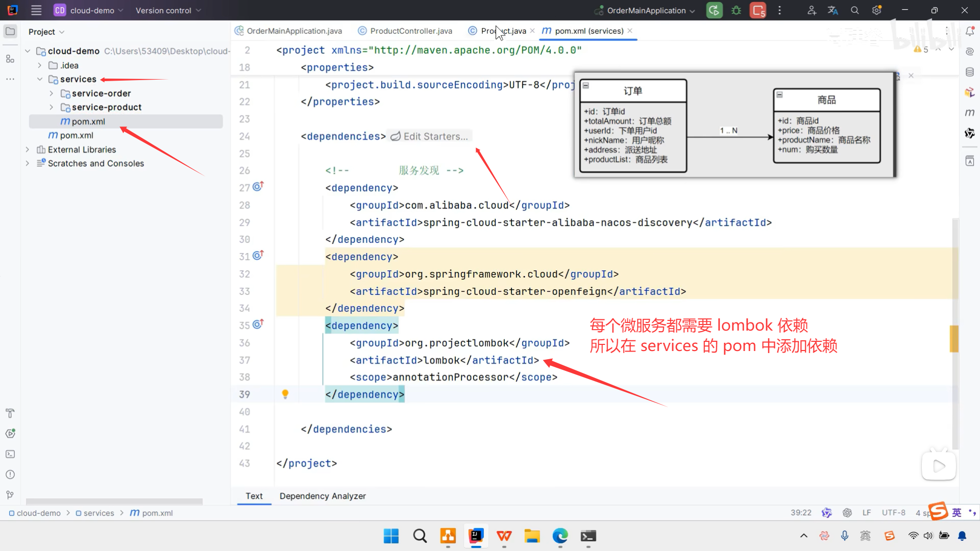
Task: Open the Maven tool window
Action: 970,112
